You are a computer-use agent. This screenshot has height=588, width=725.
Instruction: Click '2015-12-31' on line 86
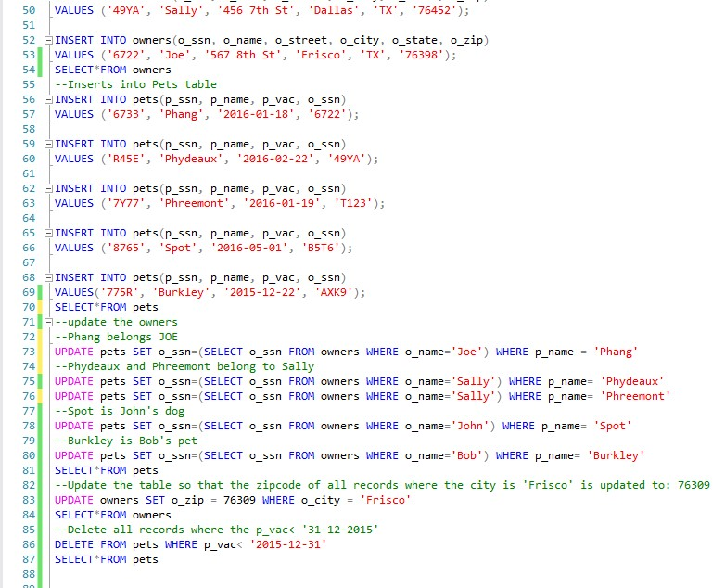288,544
